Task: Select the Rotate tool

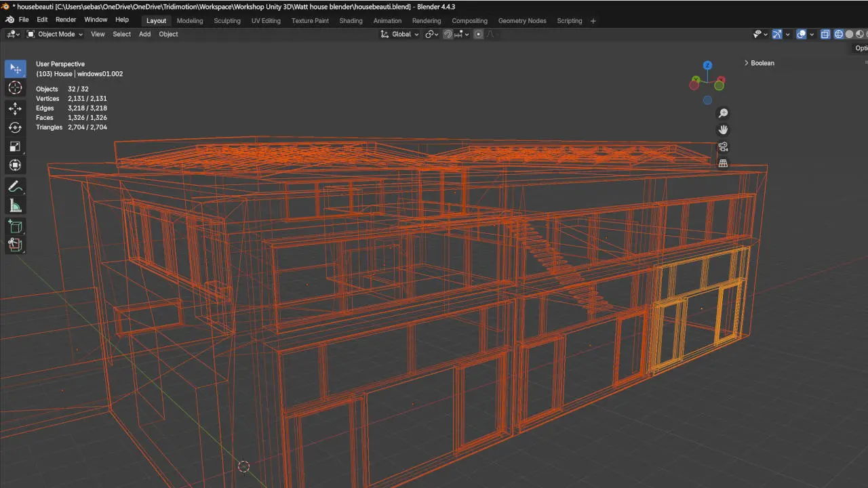Action: click(15, 127)
